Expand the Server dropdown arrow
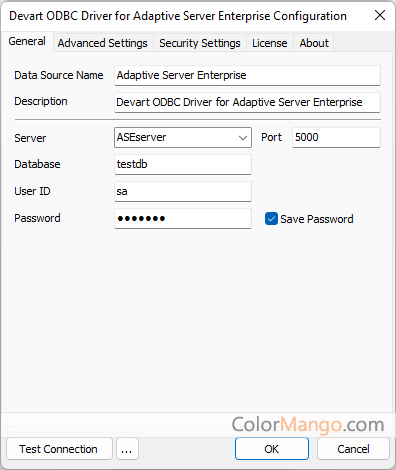The image size is (396, 470). [x=243, y=137]
